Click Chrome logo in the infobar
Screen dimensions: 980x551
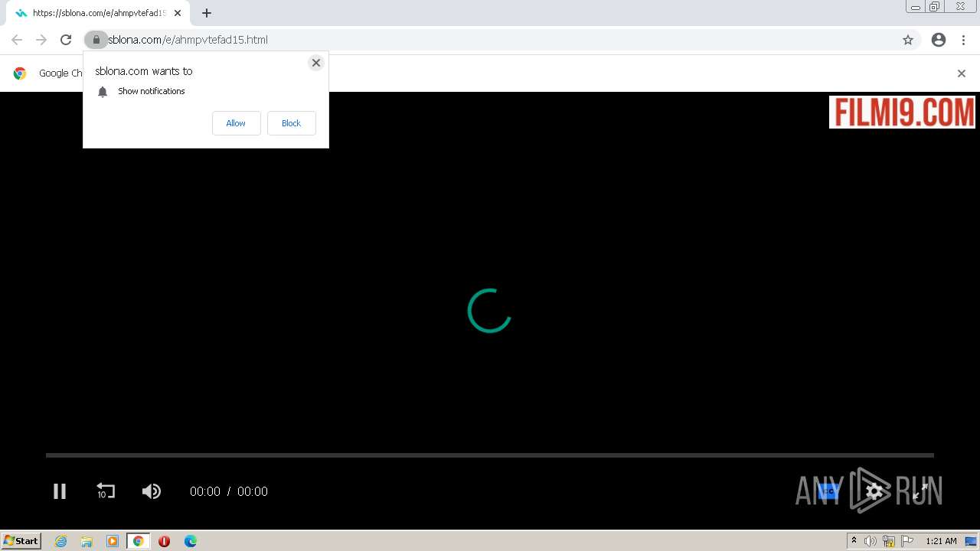click(x=20, y=73)
